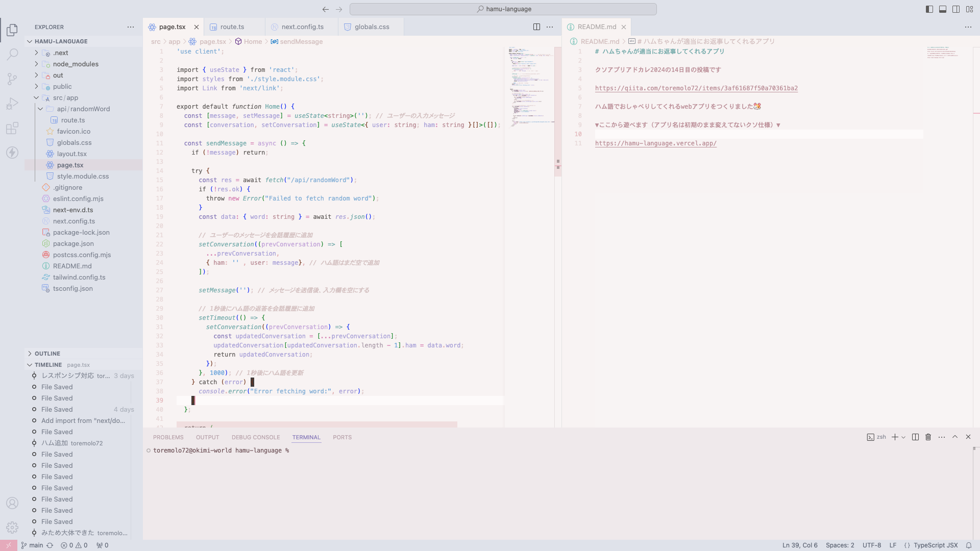This screenshot has height=551, width=980.
Task: Switch to the route.ts editor tab
Action: (232, 27)
